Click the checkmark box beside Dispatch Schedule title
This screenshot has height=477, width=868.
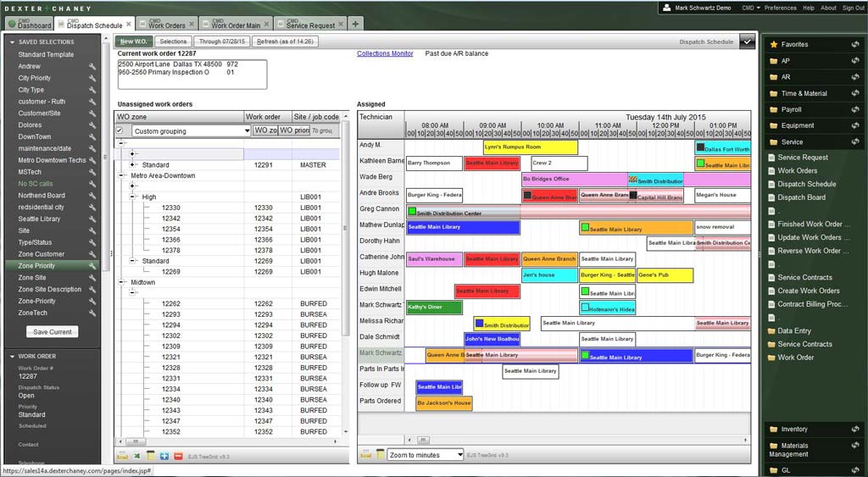(747, 42)
